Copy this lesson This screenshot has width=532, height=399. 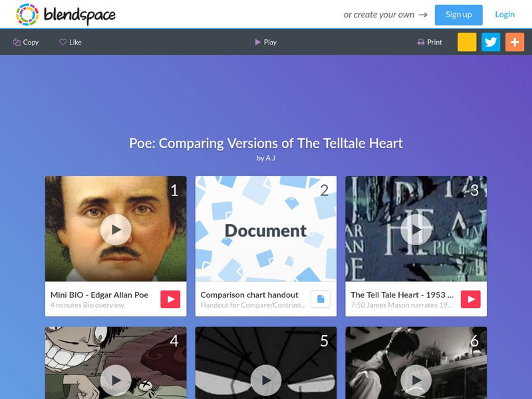click(26, 42)
